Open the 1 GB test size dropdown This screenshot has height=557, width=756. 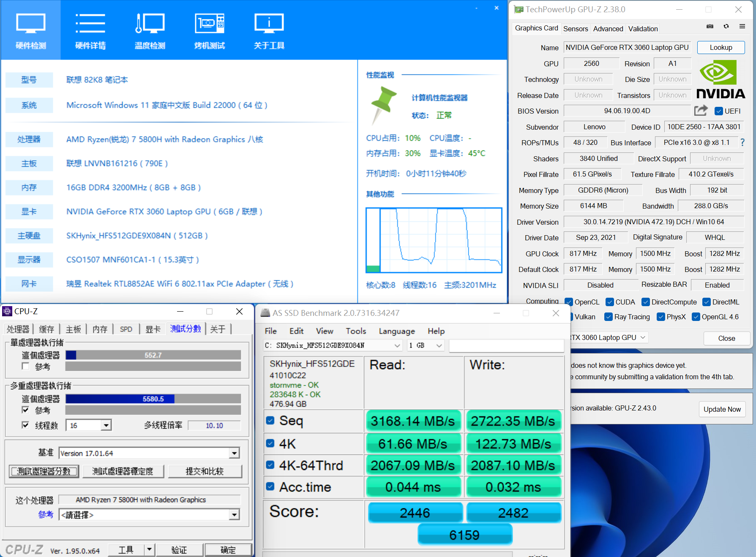click(426, 345)
